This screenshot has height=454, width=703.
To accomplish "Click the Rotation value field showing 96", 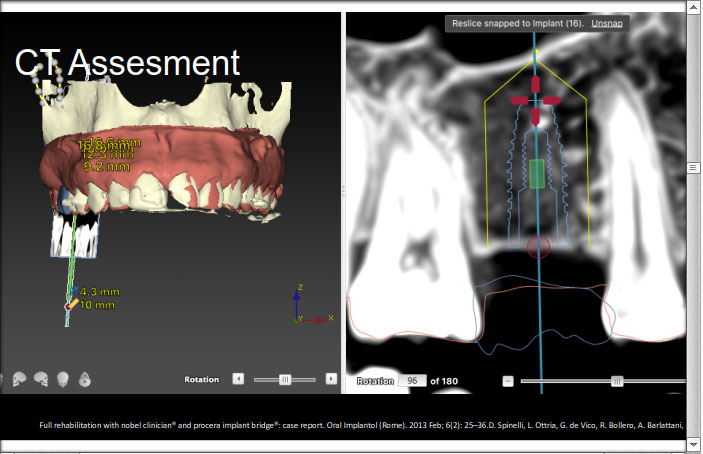I will click(x=412, y=381).
